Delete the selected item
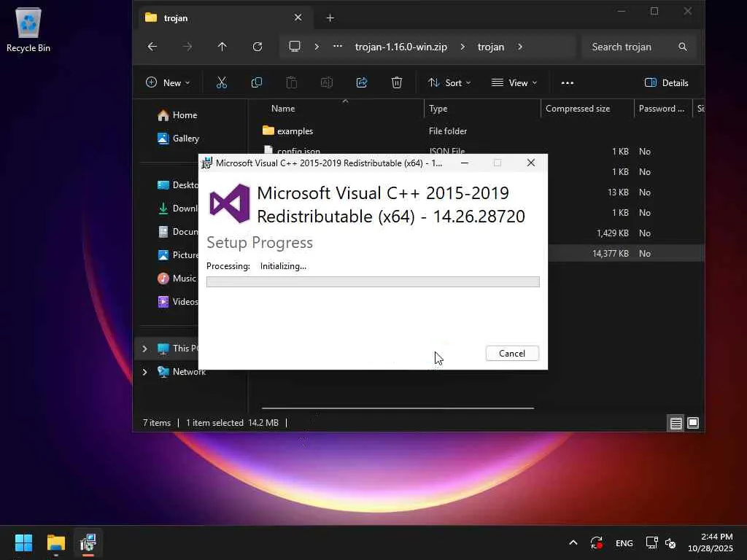Image resolution: width=747 pixels, height=560 pixels. coord(397,83)
